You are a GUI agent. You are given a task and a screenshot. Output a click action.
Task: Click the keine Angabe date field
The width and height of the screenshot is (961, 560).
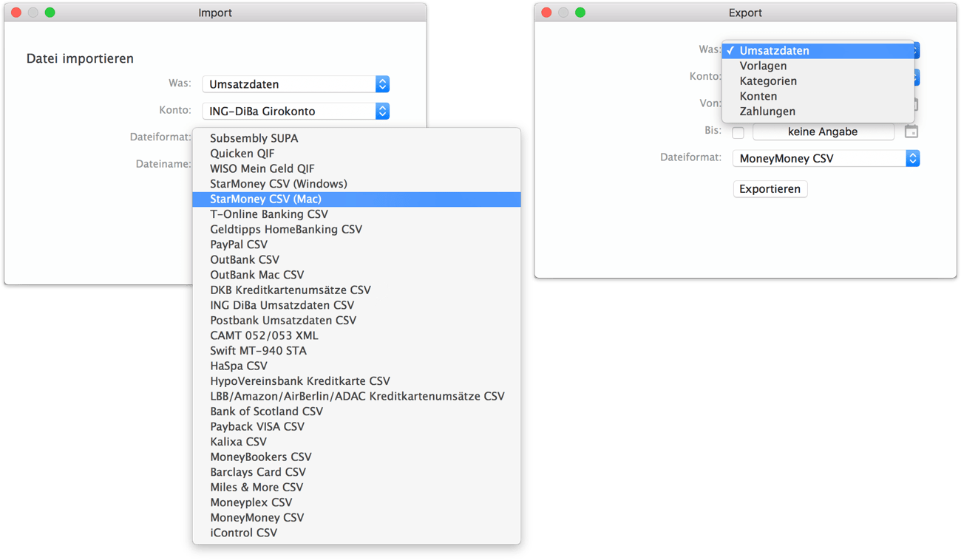pos(823,132)
